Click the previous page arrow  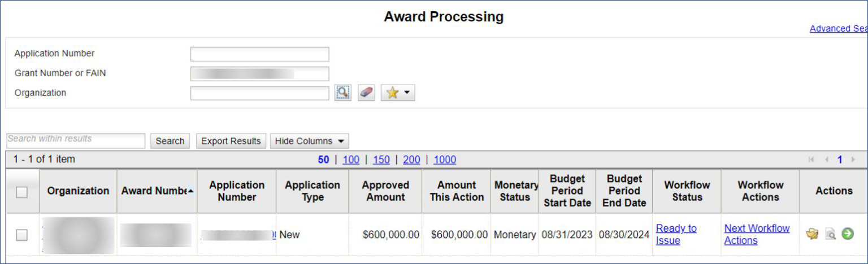click(827, 160)
